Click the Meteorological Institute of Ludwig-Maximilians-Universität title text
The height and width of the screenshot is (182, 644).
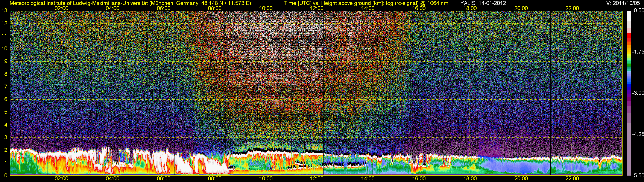(x=131, y=3)
